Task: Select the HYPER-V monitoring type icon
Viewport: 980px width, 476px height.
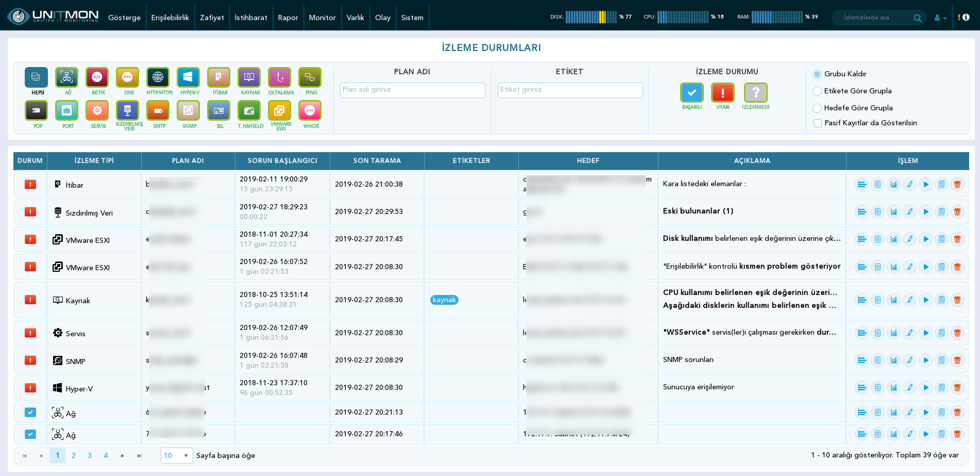Action: 188,78
